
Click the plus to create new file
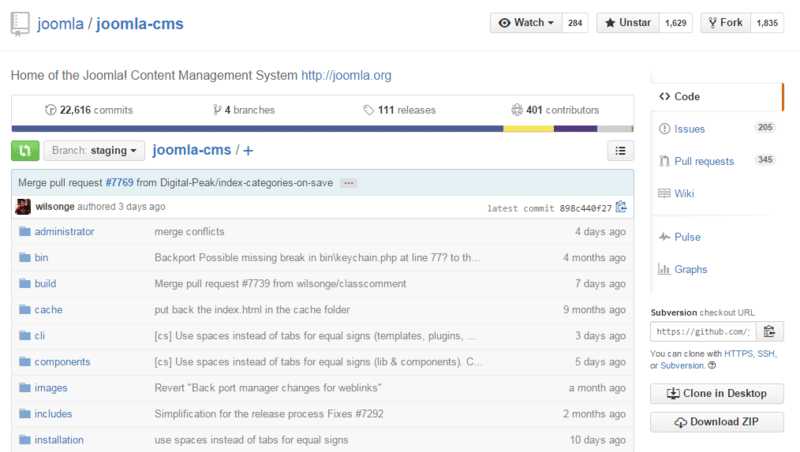(x=248, y=150)
